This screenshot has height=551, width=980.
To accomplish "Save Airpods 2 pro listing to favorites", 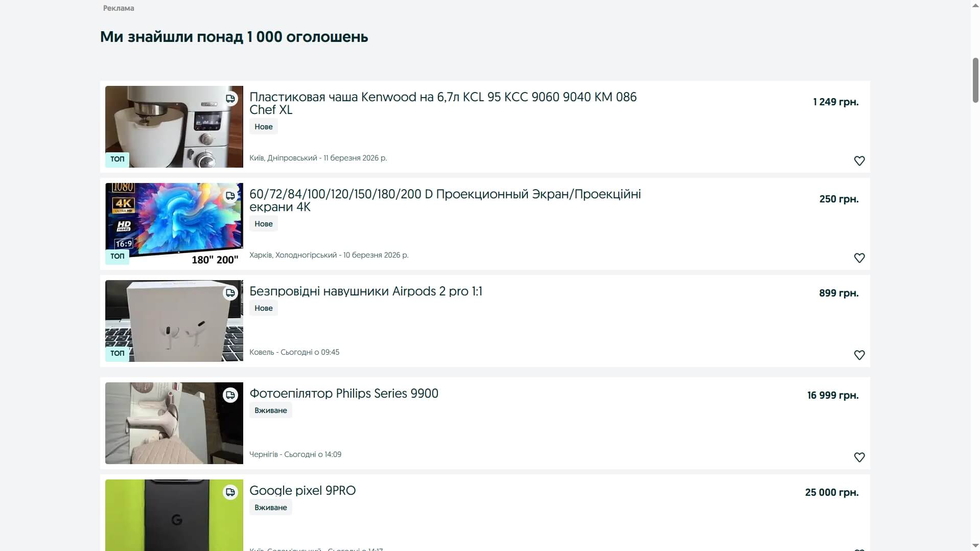I will click(859, 355).
